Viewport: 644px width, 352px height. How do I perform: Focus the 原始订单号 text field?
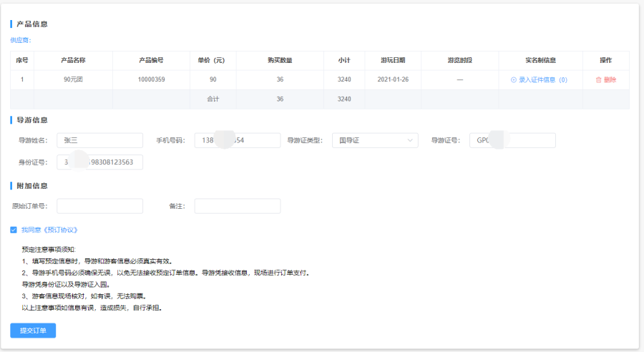99,206
